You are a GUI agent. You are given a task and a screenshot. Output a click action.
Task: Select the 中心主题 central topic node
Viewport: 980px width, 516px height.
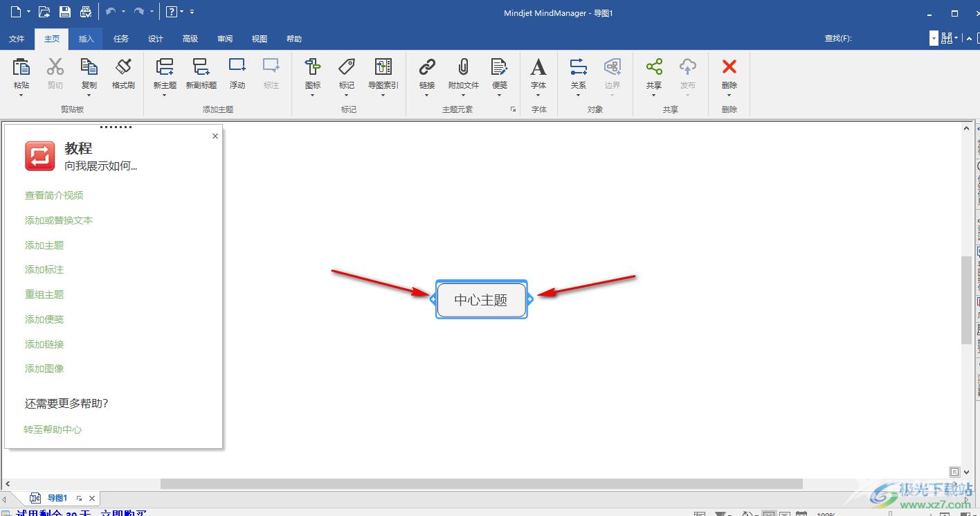(481, 300)
